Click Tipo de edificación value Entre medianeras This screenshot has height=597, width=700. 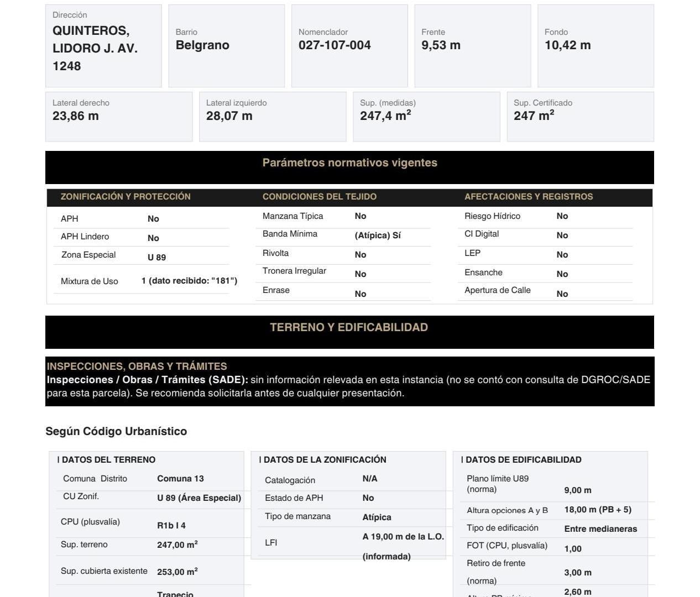[x=600, y=529]
